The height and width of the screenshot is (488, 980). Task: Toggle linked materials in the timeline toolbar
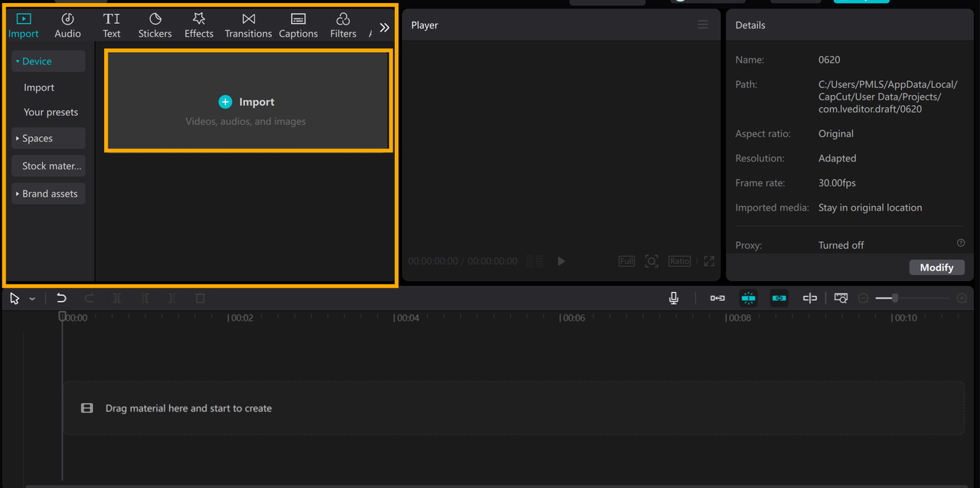(x=779, y=298)
